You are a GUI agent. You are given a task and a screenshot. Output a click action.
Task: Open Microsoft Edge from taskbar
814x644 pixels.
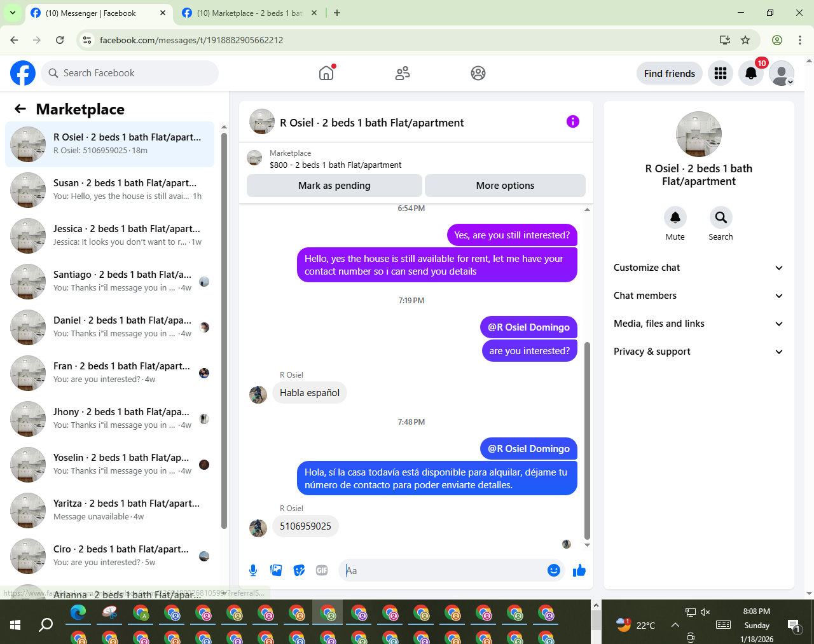click(x=78, y=613)
